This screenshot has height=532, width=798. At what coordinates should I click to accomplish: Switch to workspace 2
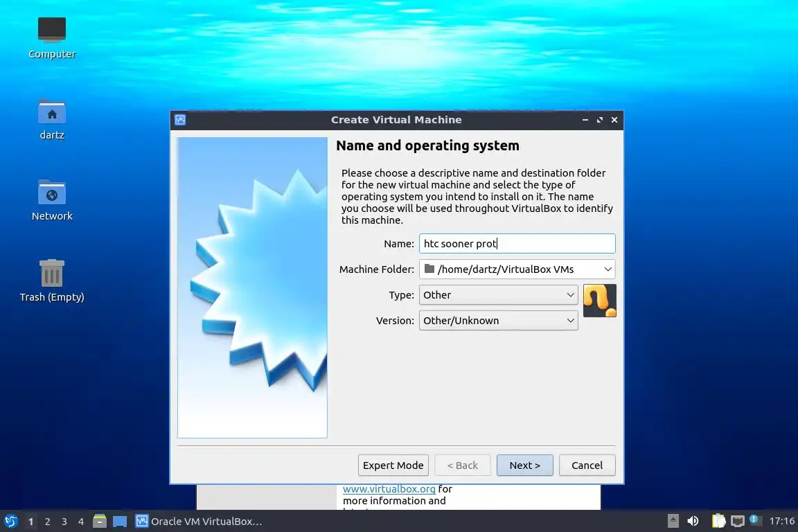[x=48, y=522]
